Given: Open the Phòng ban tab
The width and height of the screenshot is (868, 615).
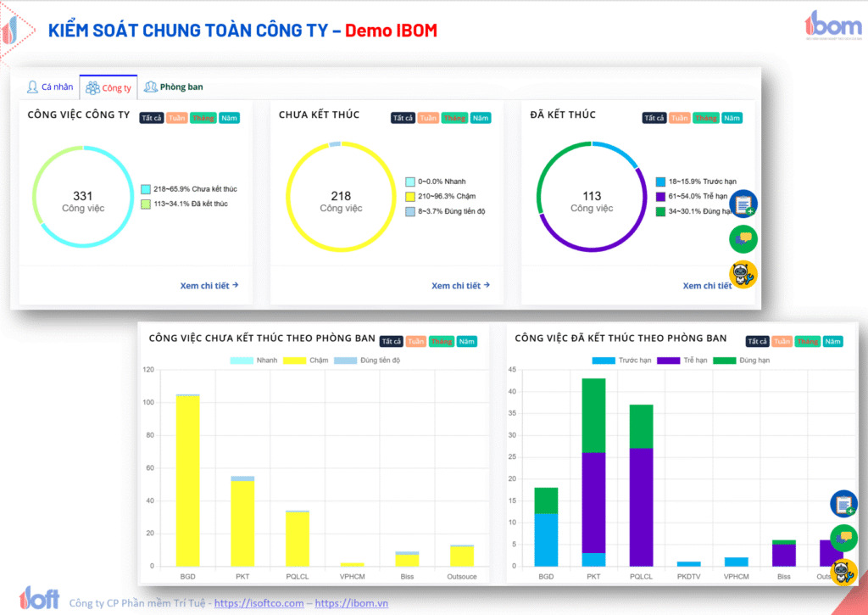Looking at the screenshot, I should 181,87.
